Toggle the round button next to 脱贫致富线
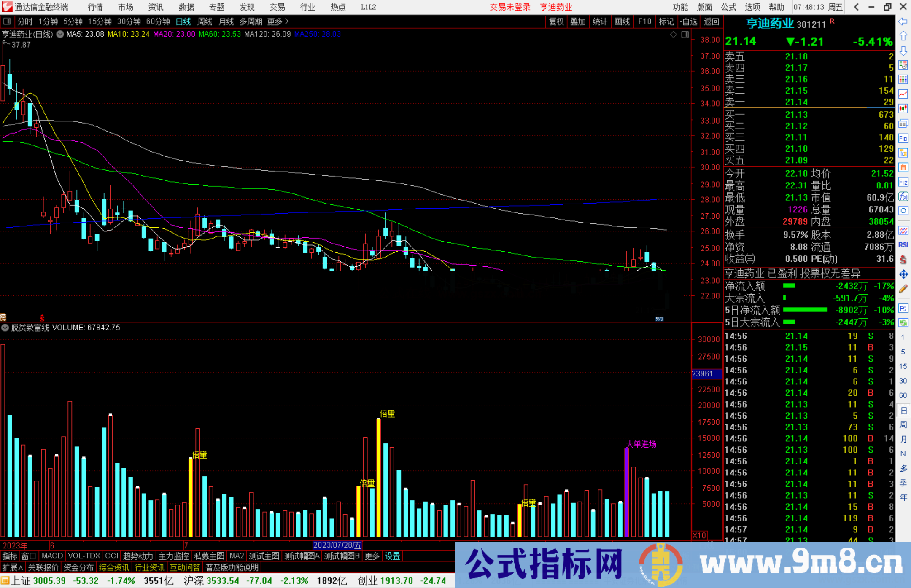This screenshot has width=911, height=588. point(5,328)
